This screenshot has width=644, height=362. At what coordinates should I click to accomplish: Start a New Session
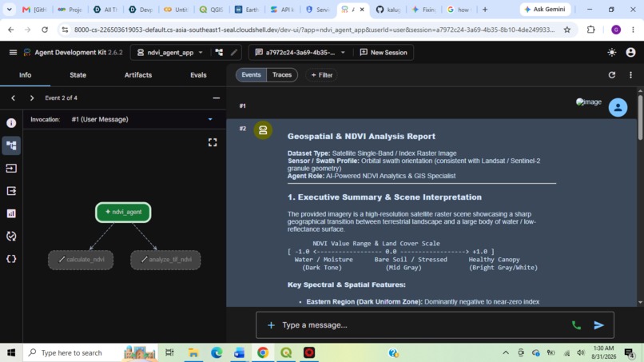coord(384,52)
